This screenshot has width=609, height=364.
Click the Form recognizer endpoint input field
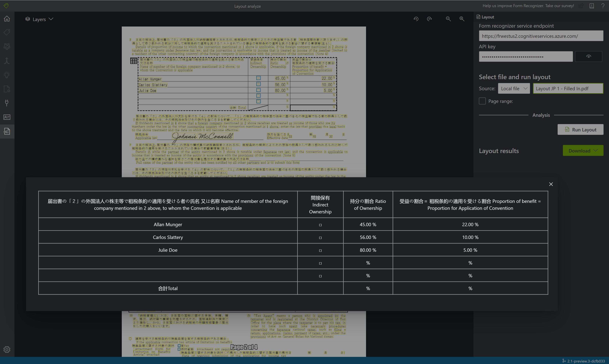[x=541, y=36]
